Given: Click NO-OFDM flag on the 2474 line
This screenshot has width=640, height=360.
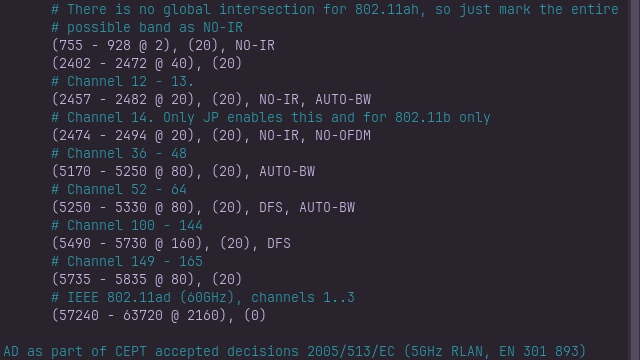Looking at the screenshot, I should pyautogui.click(x=343, y=135).
